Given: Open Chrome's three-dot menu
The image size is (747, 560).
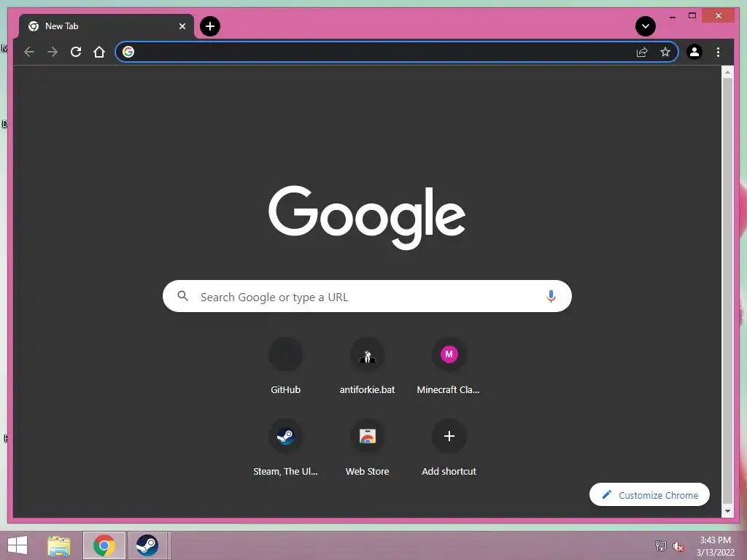Looking at the screenshot, I should pos(718,52).
